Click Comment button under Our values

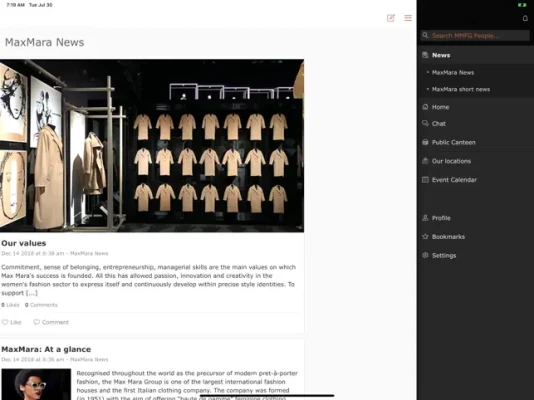coord(51,322)
